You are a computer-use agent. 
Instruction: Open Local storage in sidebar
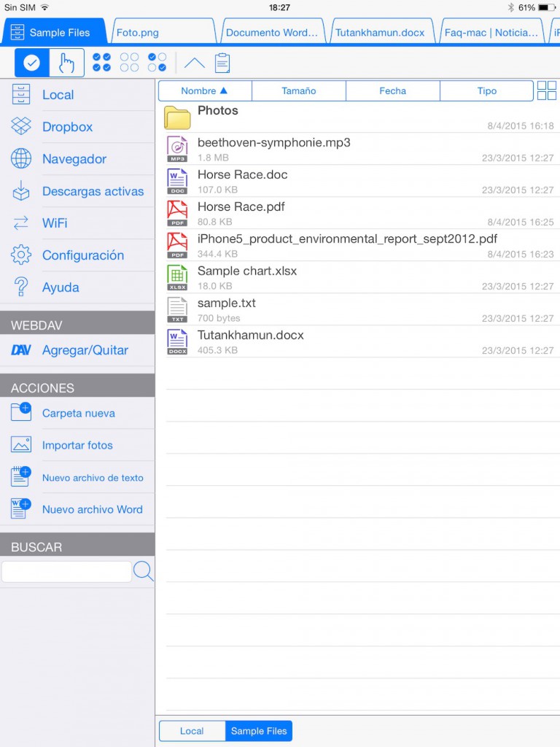[x=77, y=94]
